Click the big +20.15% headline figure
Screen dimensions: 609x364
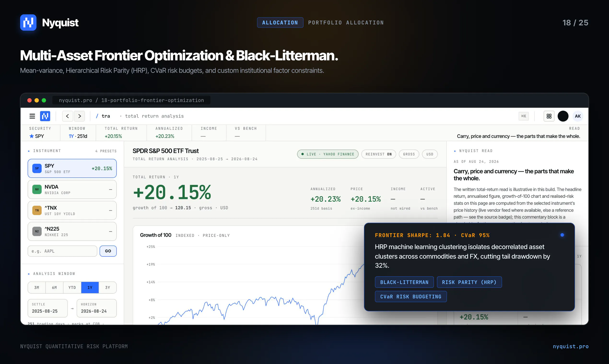172,192
